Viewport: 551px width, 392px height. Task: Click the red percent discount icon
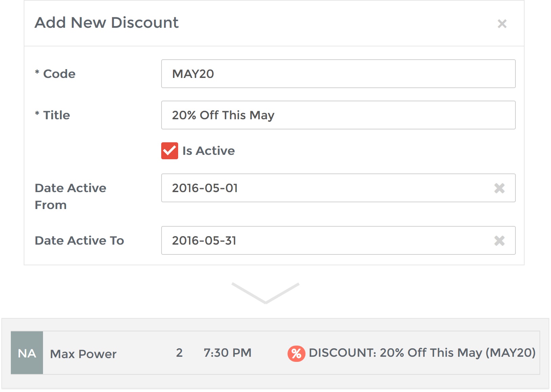296,354
